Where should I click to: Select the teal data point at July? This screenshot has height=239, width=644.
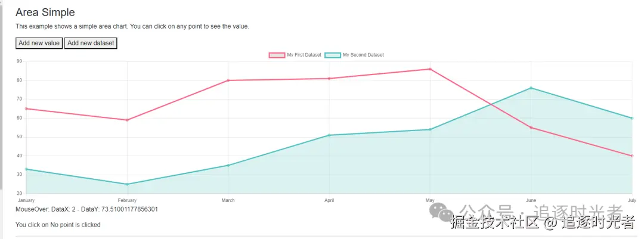coord(631,118)
